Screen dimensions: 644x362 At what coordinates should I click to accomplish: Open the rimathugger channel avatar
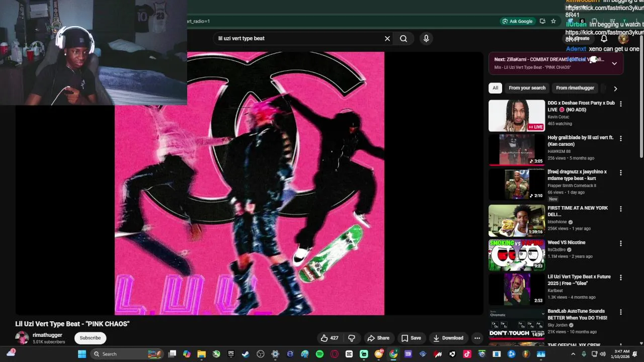pos(22,338)
